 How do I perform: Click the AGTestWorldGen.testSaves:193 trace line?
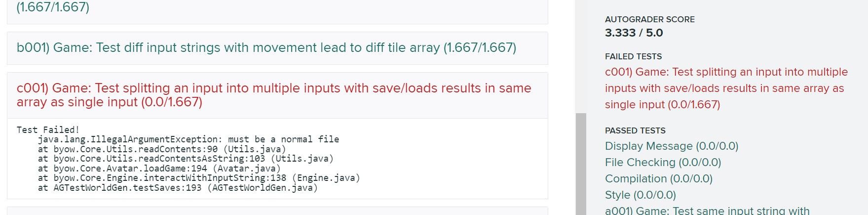pos(178,188)
